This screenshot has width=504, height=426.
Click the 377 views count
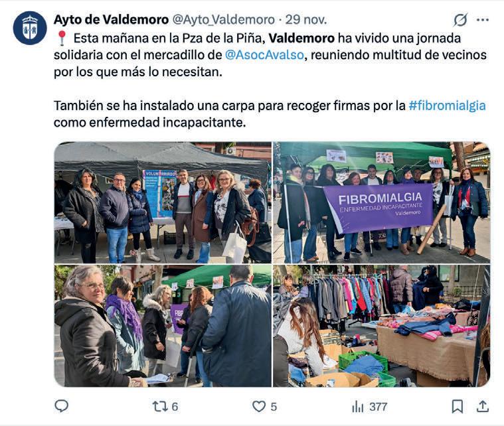378,407
